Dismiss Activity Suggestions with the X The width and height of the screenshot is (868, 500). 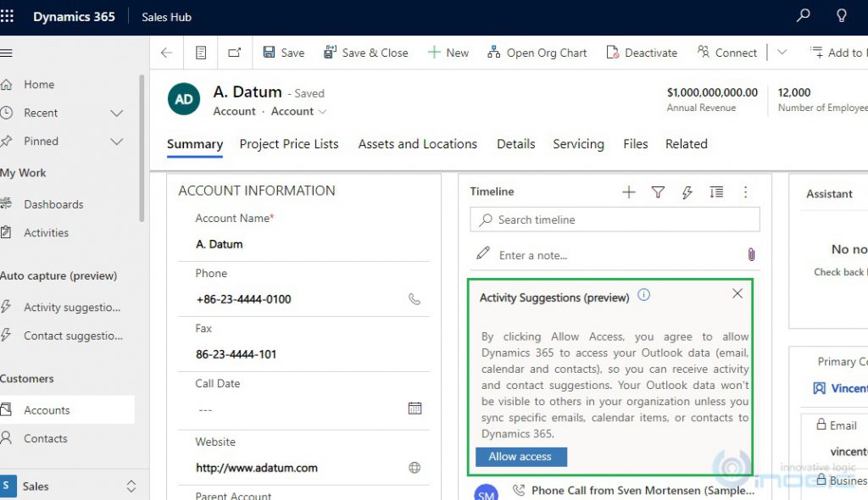[737, 294]
